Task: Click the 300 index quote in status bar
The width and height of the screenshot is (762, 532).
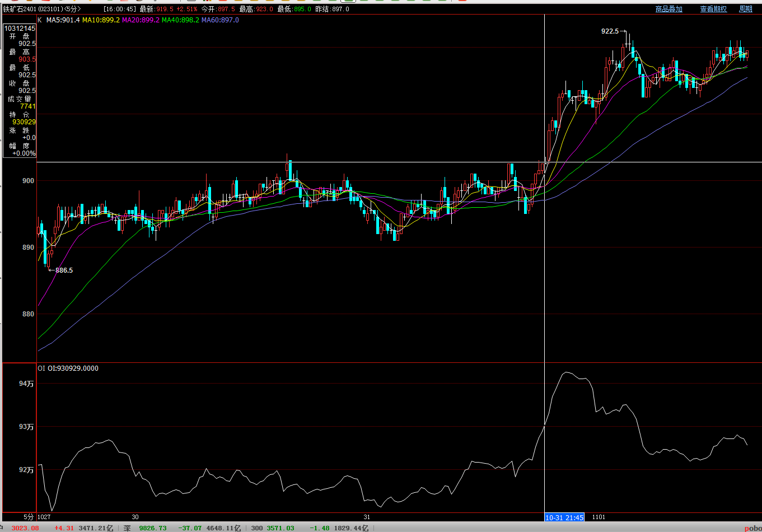Action: click(256, 528)
